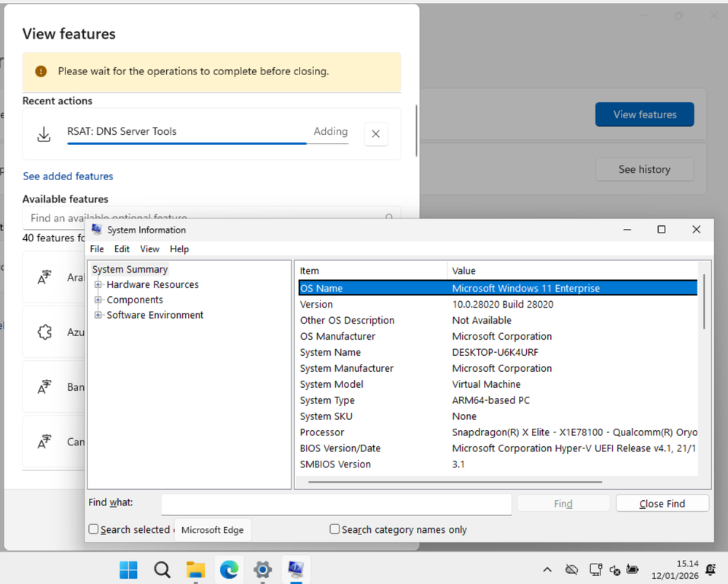Click the orange warning icon in the banner
The image size is (728, 584).
41,71
